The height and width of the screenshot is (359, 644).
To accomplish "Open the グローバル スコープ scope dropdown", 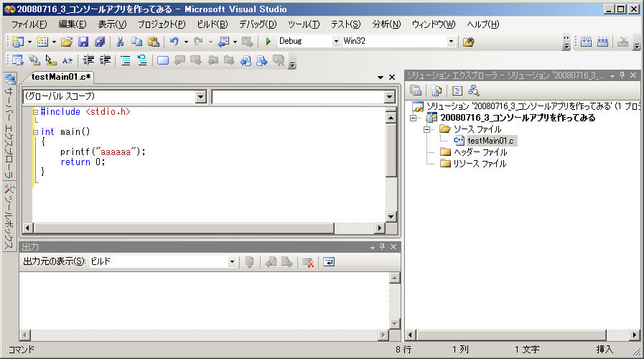I will click(x=200, y=96).
